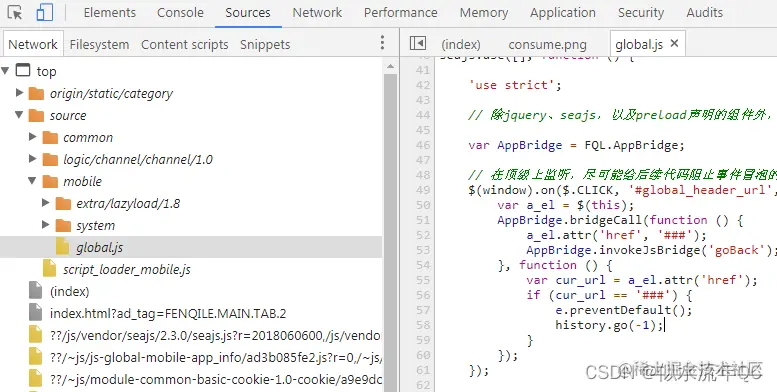Open the Content scripts navigator tab

(184, 44)
